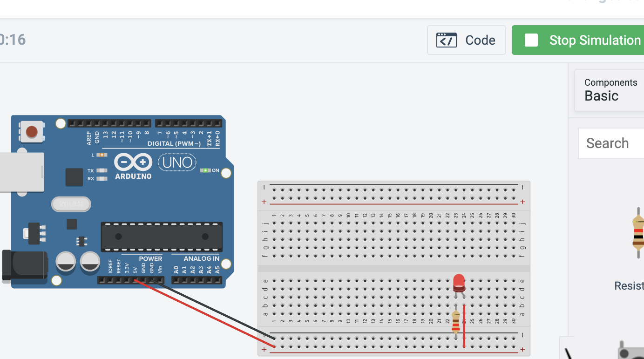The width and height of the screenshot is (644, 359).
Task: Focus the component Search field
Action: (x=611, y=143)
